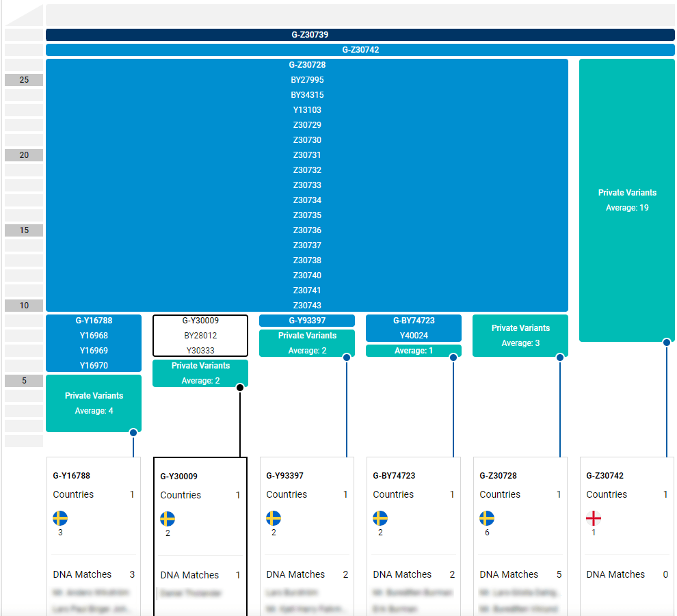Select the G-Y93397 branch block
Screen dimensions: 677x616
tap(306, 321)
